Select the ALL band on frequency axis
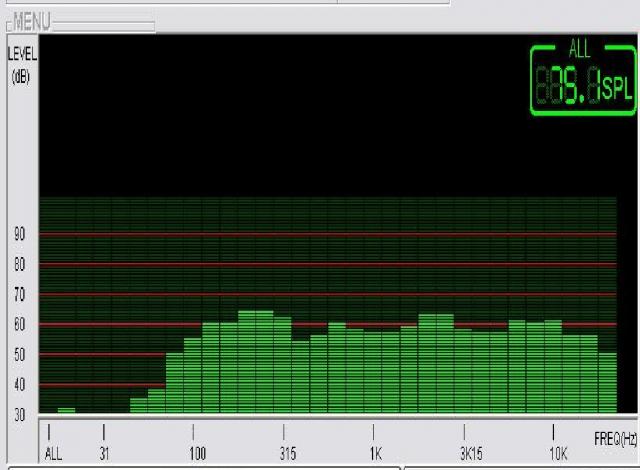 click(x=52, y=453)
